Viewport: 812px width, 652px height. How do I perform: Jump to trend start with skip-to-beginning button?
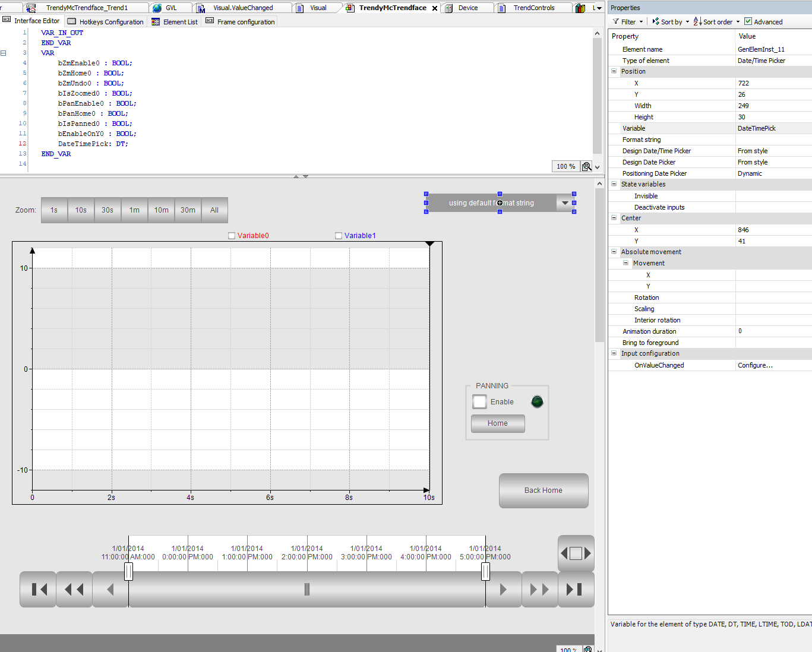tap(39, 589)
